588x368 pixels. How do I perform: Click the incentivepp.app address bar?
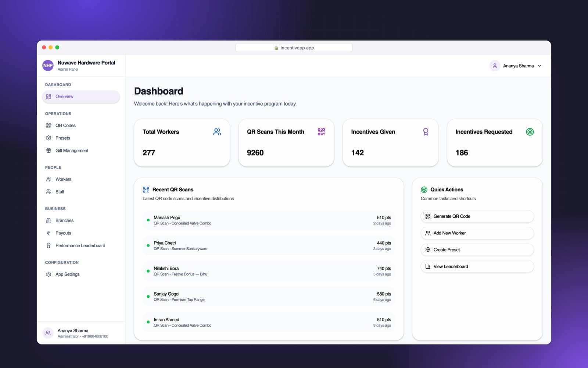(x=294, y=48)
